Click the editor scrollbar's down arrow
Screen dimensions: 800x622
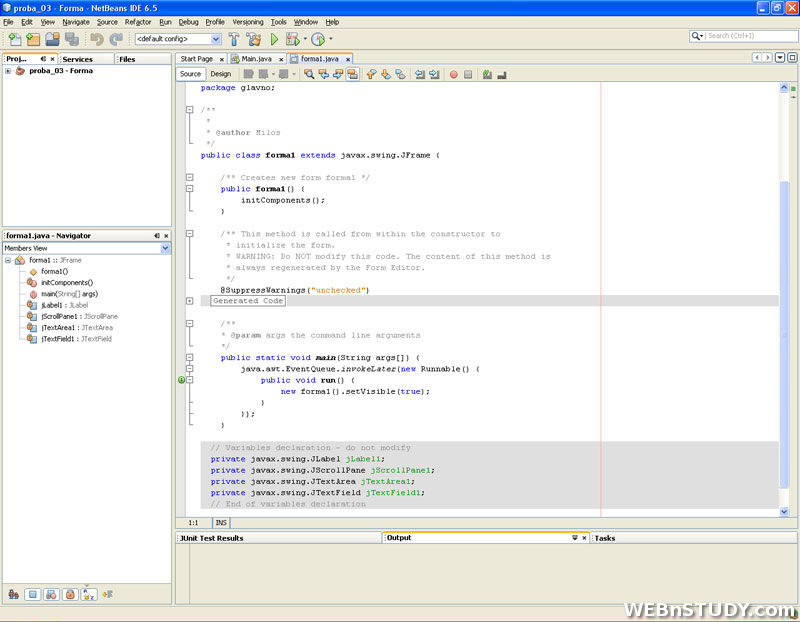coord(784,511)
